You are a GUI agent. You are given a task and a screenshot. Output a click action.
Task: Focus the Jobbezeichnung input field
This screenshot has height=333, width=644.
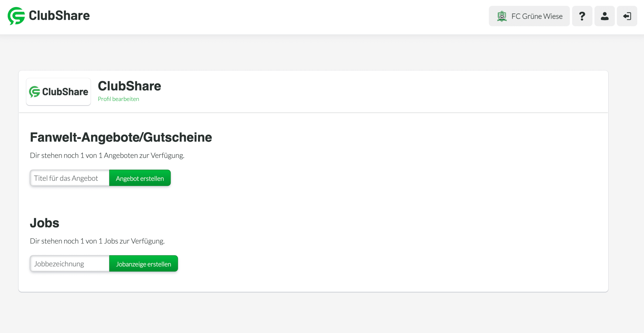pyautogui.click(x=70, y=264)
